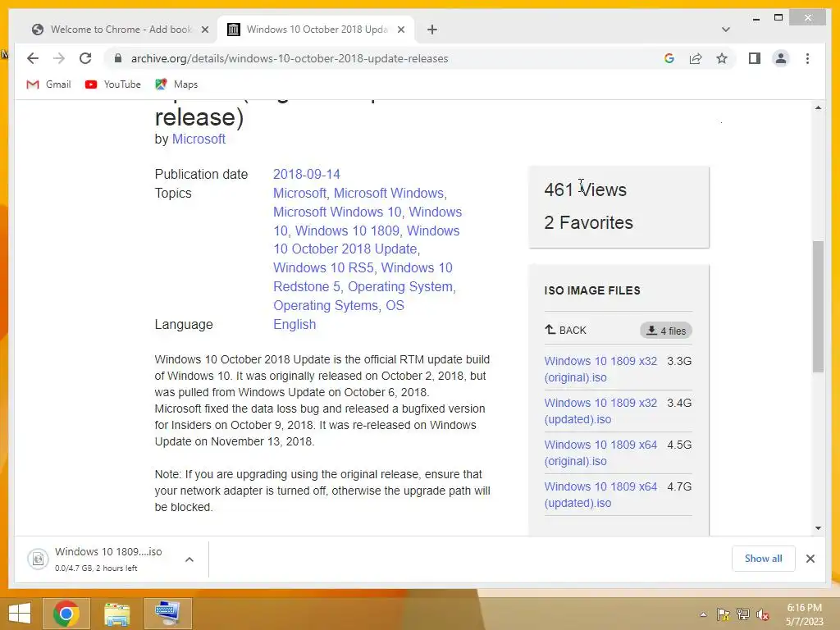The image size is (840, 630).
Task: Go back to the previous page
Action: click(x=33, y=58)
